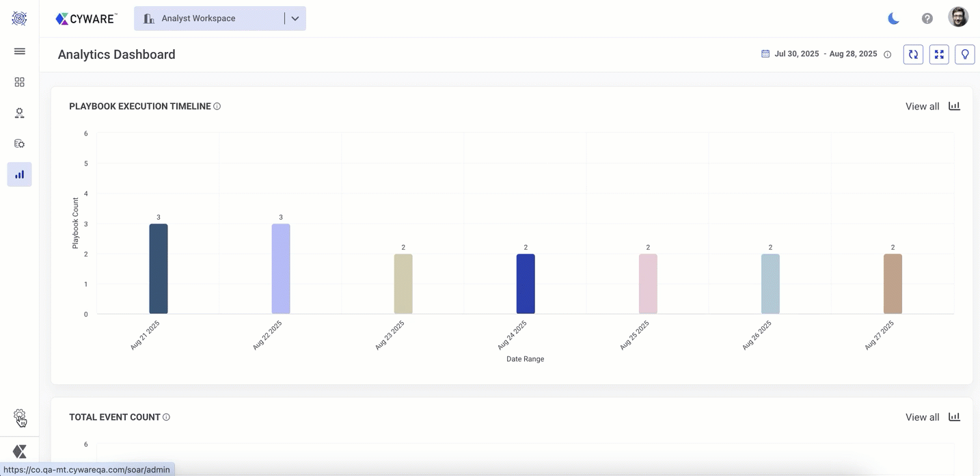Refresh the Analytics Dashboard data
The image size is (980, 476).
click(913, 55)
